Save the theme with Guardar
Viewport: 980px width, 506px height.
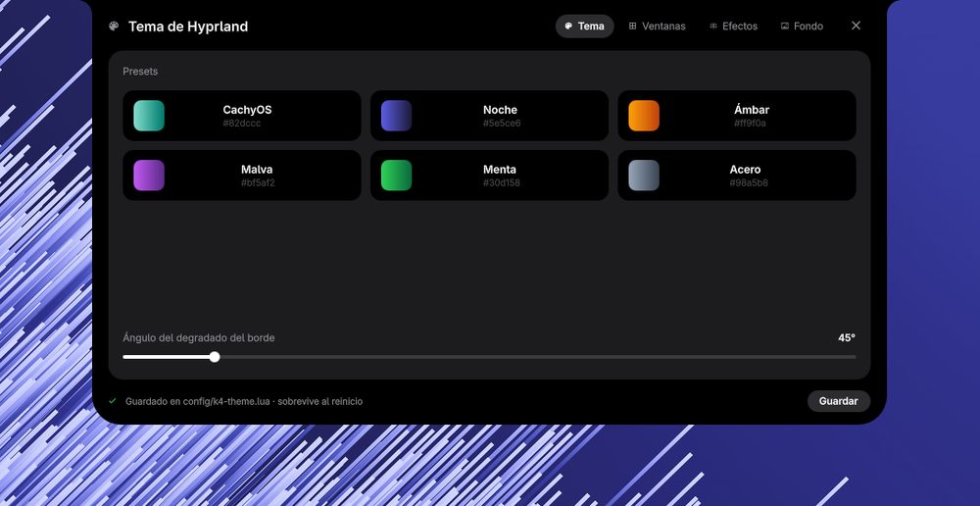point(838,401)
